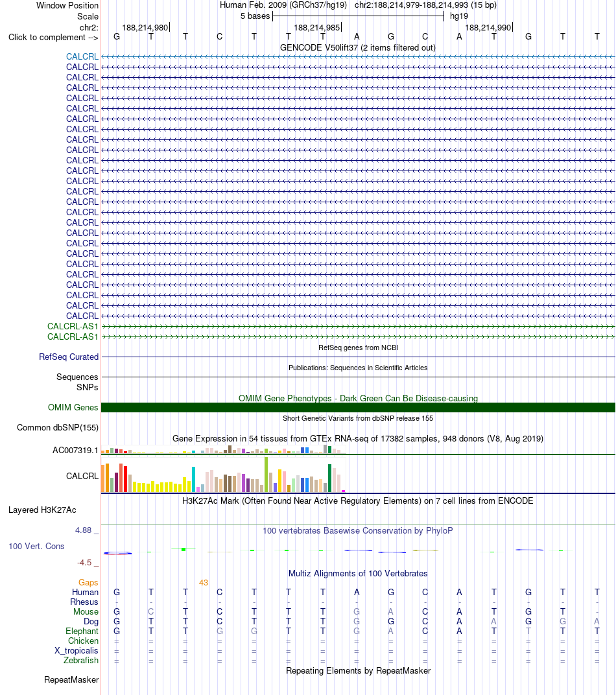Viewport: 616px width, 695px height.
Task: Click the orange "Gaps" row label
Action: click(x=88, y=582)
